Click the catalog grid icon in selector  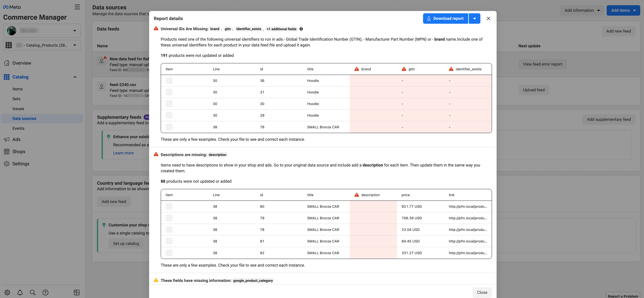coord(9,45)
